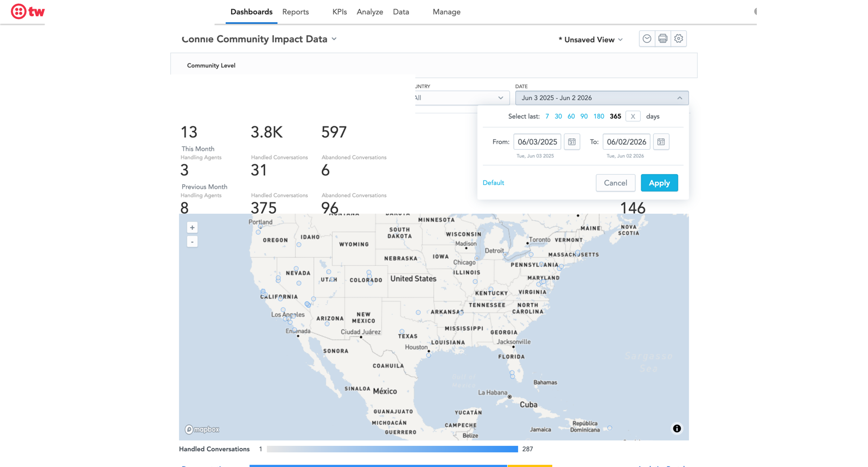Zoom in on the map
Viewport: 868px width, 467px height.
coord(192,227)
